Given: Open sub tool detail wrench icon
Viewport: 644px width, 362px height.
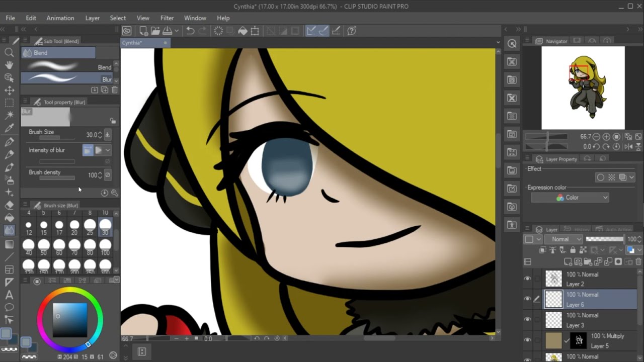Looking at the screenshot, I should pyautogui.click(x=115, y=193).
